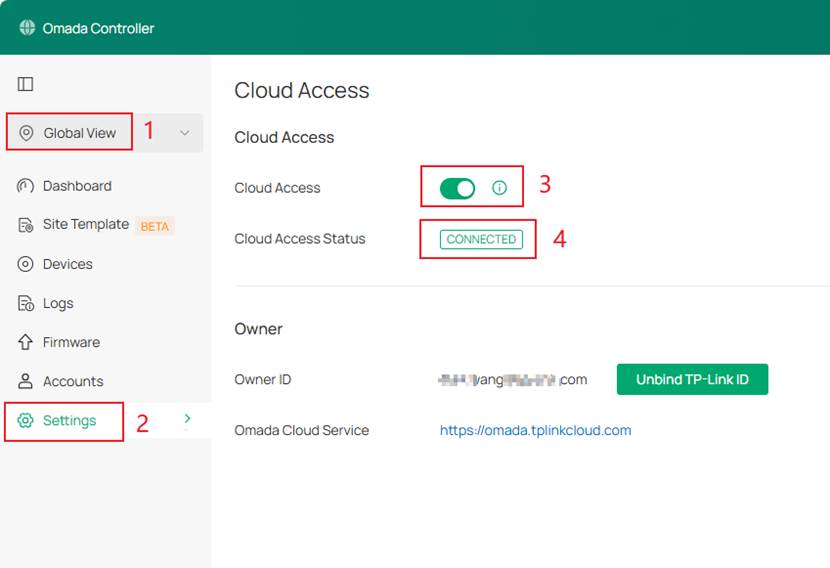Click the Unbind TP-Link ID button
830x568 pixels.
click(692, 379)
